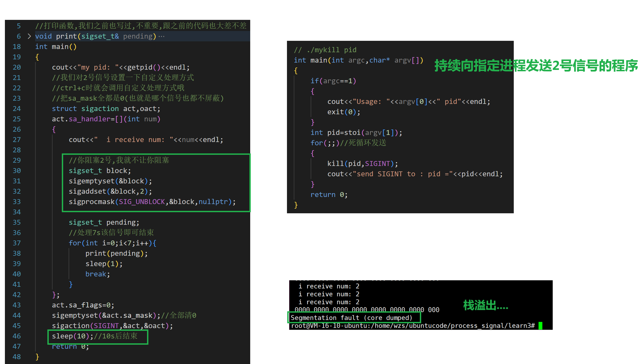Click the struct sigaction act,oact declaration
642x364 pixels.
(x=106, y=109)
